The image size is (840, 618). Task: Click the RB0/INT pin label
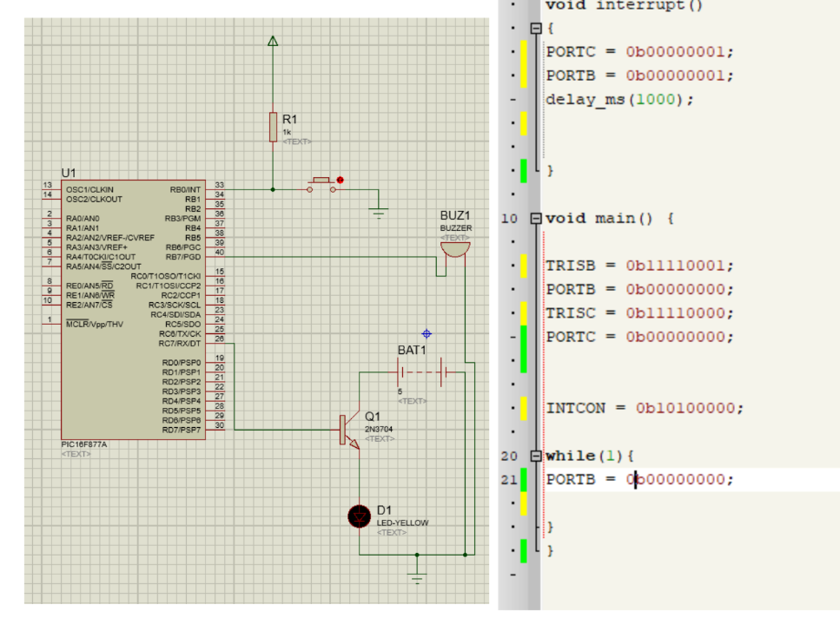coord(185,190)
